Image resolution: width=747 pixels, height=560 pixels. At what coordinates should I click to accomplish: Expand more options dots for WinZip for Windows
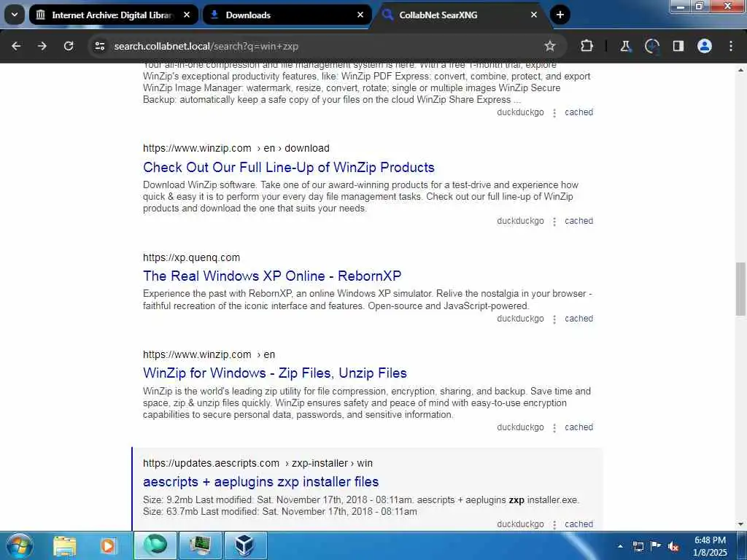pos(554,428)
